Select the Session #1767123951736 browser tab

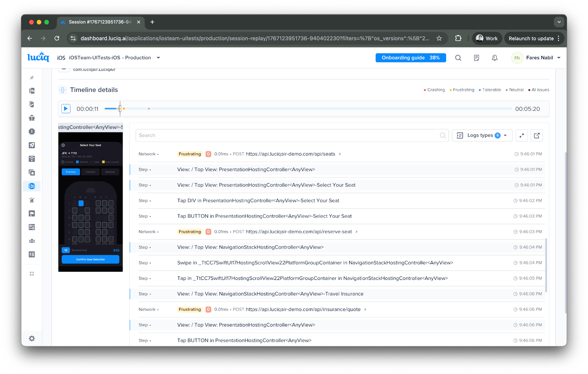(100, 22)
